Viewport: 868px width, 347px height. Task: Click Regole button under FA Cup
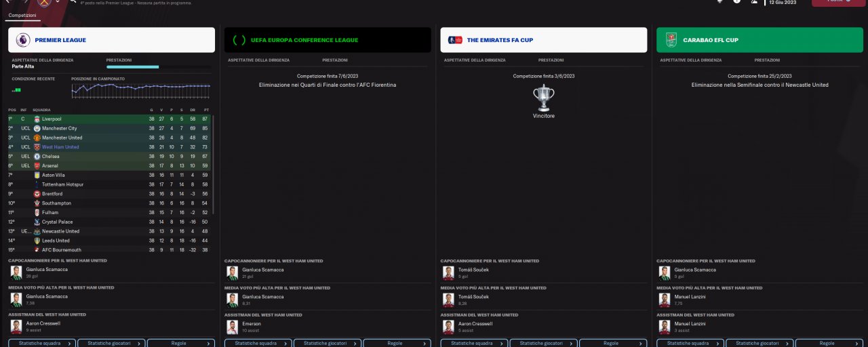point(613,343)
